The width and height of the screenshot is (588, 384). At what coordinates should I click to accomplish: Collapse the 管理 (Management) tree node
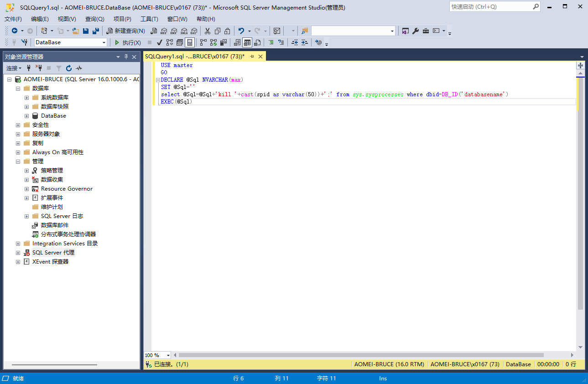(x=18, y=161)
